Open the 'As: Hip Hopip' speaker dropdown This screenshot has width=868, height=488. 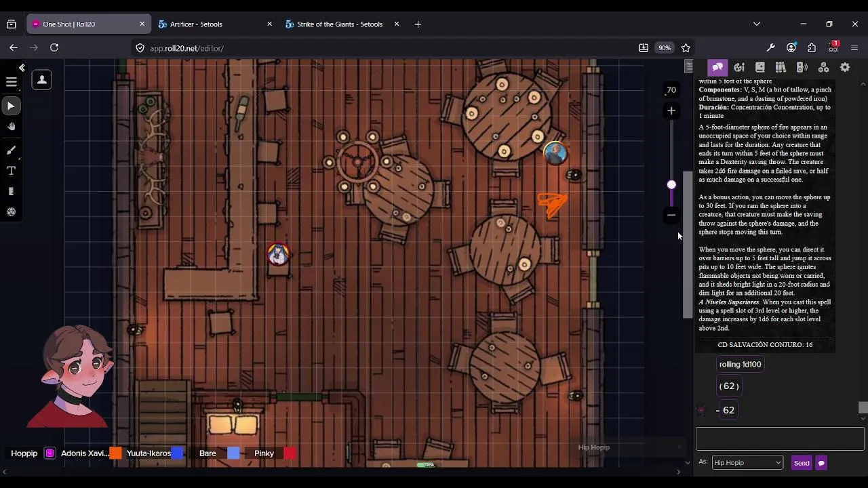click(747, 462)
